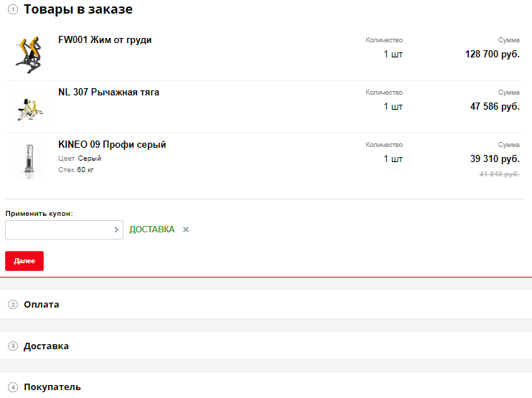Click the step 4 circle icon beside Покупатель

[13, 387]
